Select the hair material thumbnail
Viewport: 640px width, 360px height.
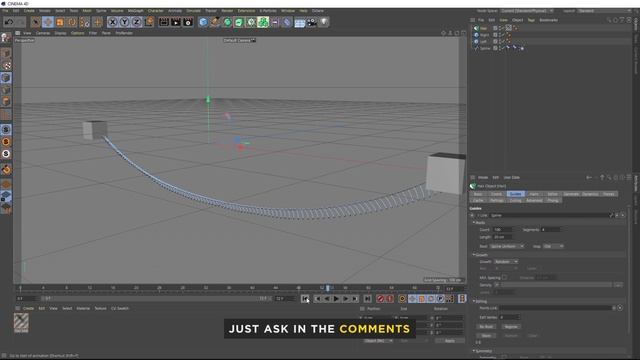[x=21, y=322]
